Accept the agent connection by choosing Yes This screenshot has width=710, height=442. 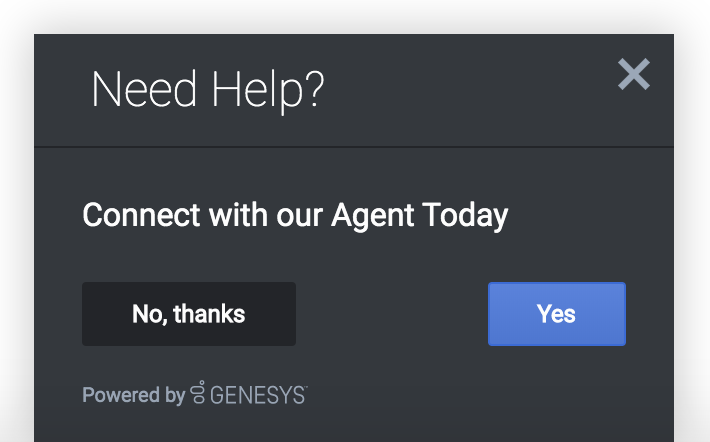coord(556,314)
